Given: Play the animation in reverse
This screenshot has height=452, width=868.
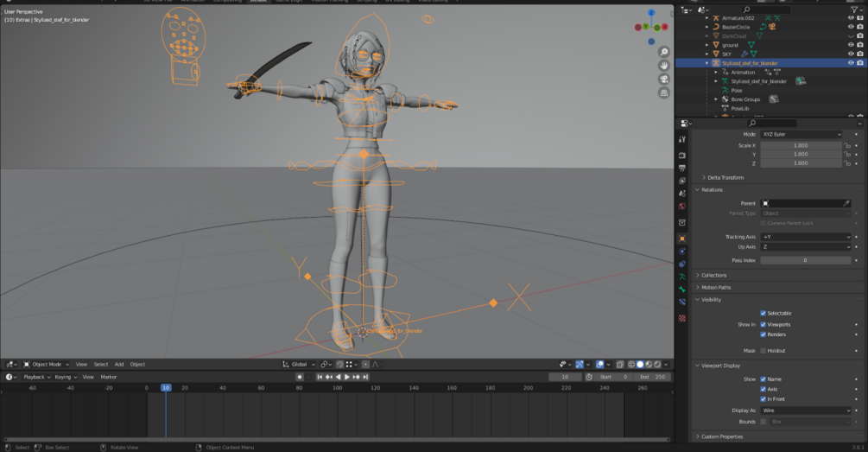Looking at the screenshot, I should [x=339, y=377].
